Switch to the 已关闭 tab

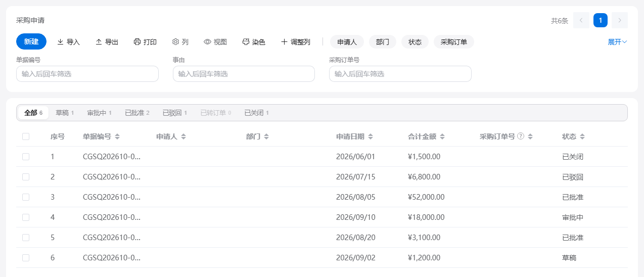256,113
